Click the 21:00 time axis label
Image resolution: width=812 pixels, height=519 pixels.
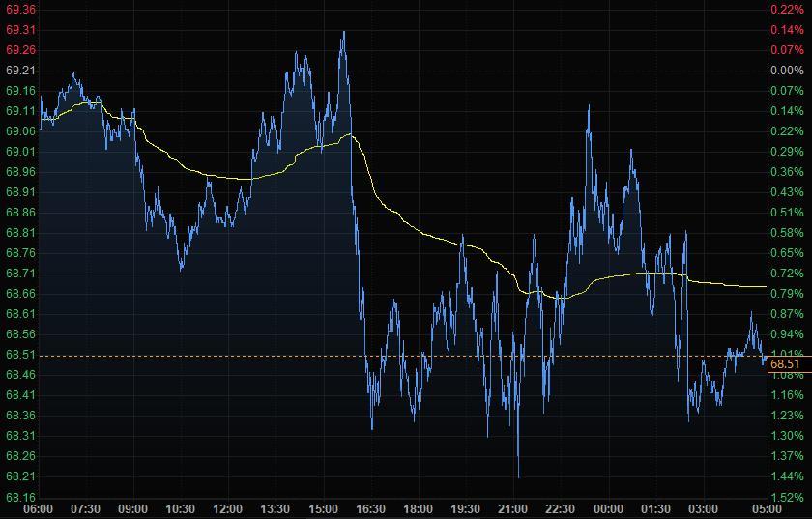coord(512,509)
